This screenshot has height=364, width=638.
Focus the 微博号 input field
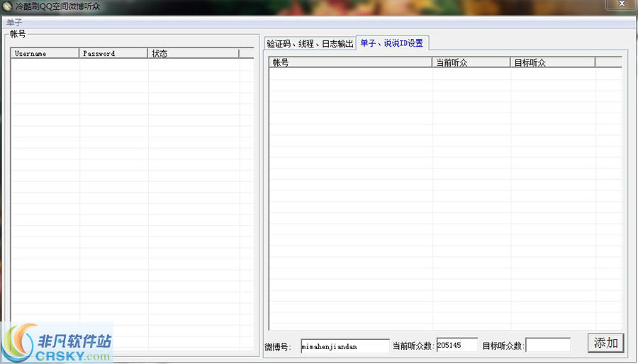(x=345, y=346)
